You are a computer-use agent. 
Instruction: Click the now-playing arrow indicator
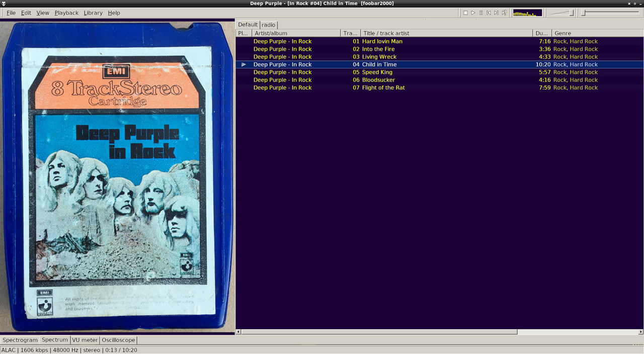tap(244, 64)
